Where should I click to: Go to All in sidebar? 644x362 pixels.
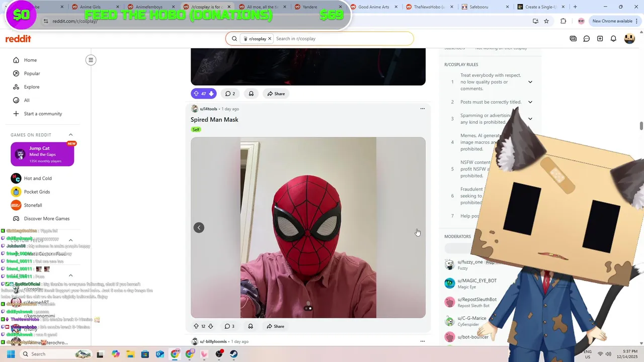click(x=27, y=100)
